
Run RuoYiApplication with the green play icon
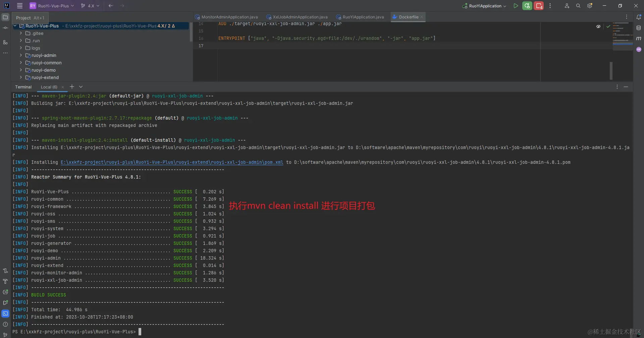click(516, 6)
